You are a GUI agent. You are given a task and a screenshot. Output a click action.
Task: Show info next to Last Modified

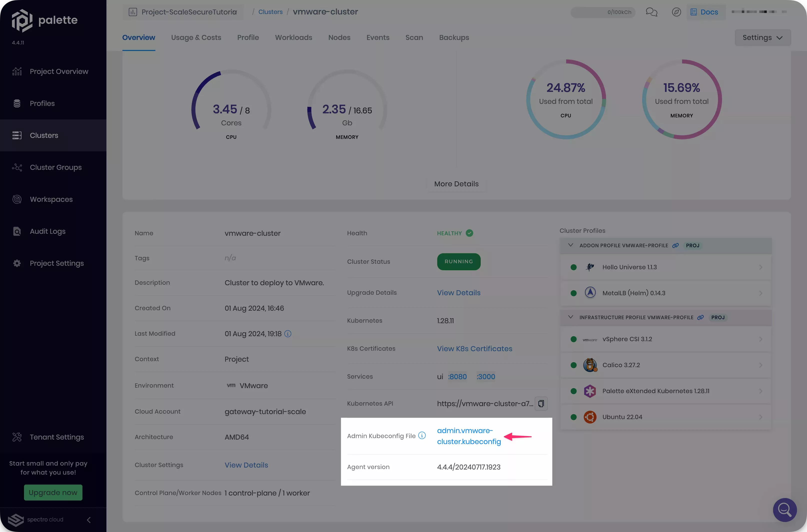coord(288,334)
